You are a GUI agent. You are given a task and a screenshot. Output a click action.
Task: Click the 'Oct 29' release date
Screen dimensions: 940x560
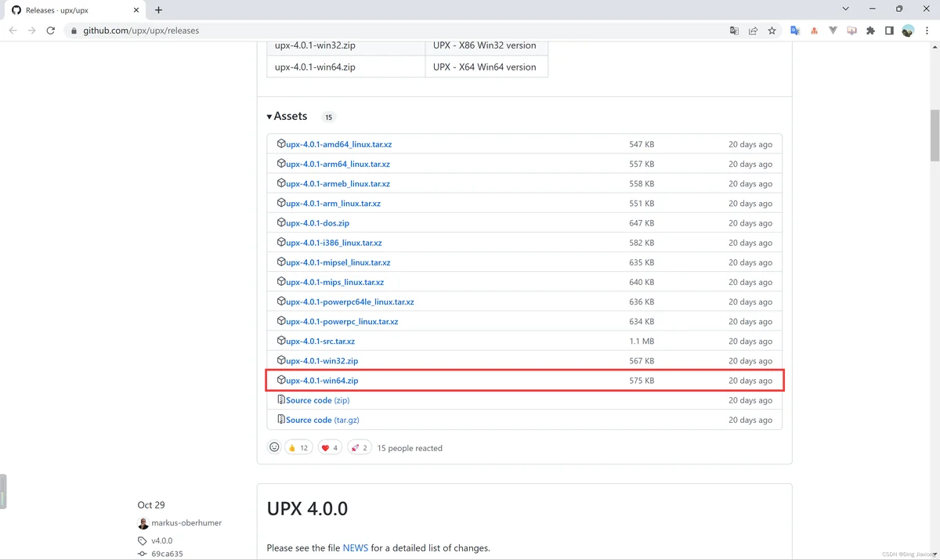[151, 505]
